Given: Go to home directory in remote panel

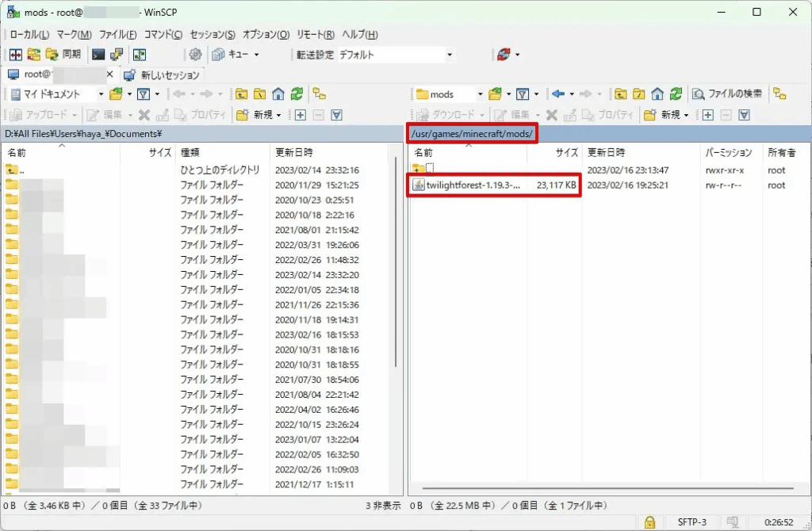Looking at the screenshot, I should coord(658,94).
